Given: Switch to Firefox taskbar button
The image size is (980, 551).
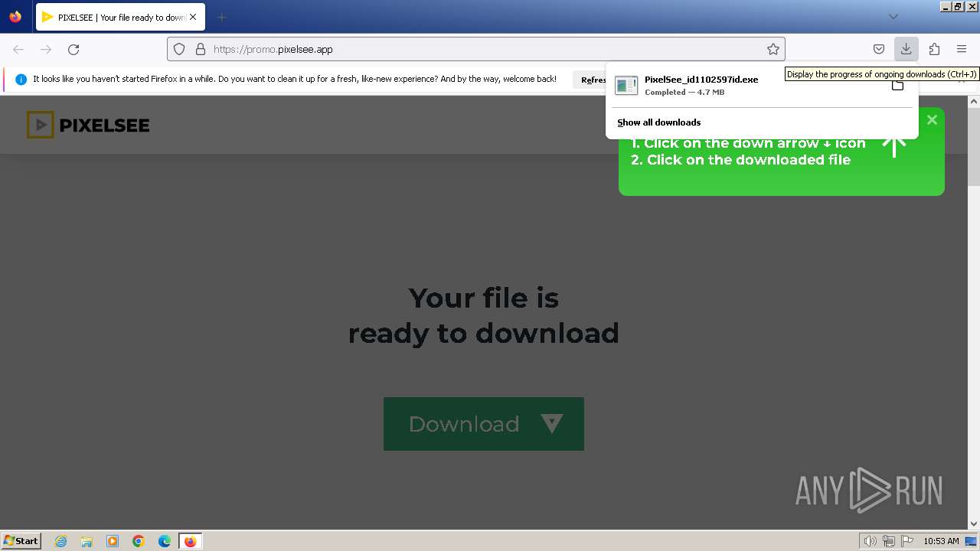Looking at the screenshot, I should (190, 541).
